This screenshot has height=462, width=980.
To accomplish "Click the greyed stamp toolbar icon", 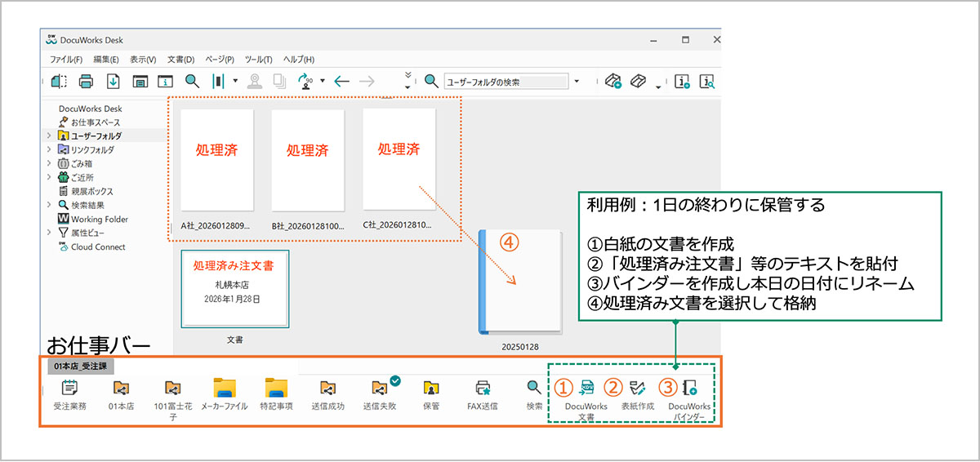I will pyautogui.click(x=255, y=82).
